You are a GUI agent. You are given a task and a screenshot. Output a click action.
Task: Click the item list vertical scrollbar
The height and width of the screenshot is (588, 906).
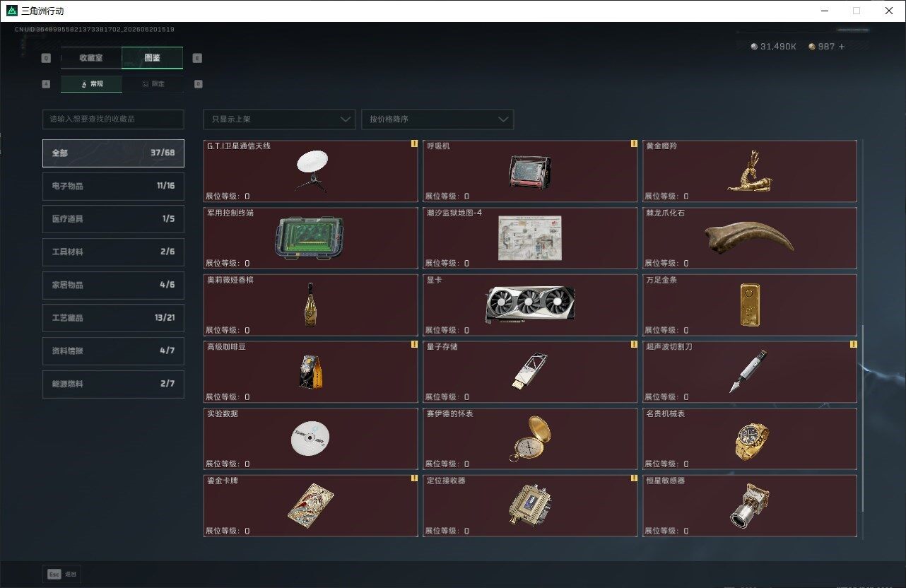tap(861, 417)
